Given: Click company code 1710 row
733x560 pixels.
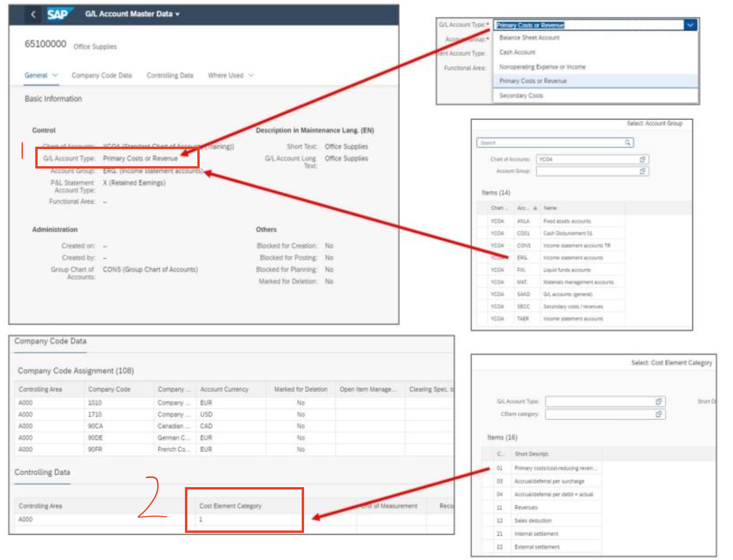Looking at the screenshot, I should click(x=234, y=415).
